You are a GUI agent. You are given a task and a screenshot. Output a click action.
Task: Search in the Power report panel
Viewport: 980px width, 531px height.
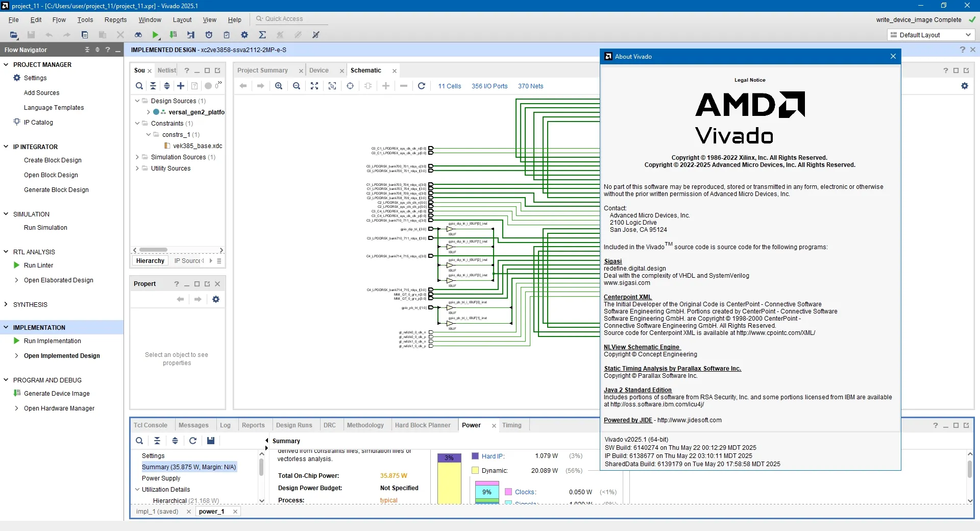(x=139, y=441)
